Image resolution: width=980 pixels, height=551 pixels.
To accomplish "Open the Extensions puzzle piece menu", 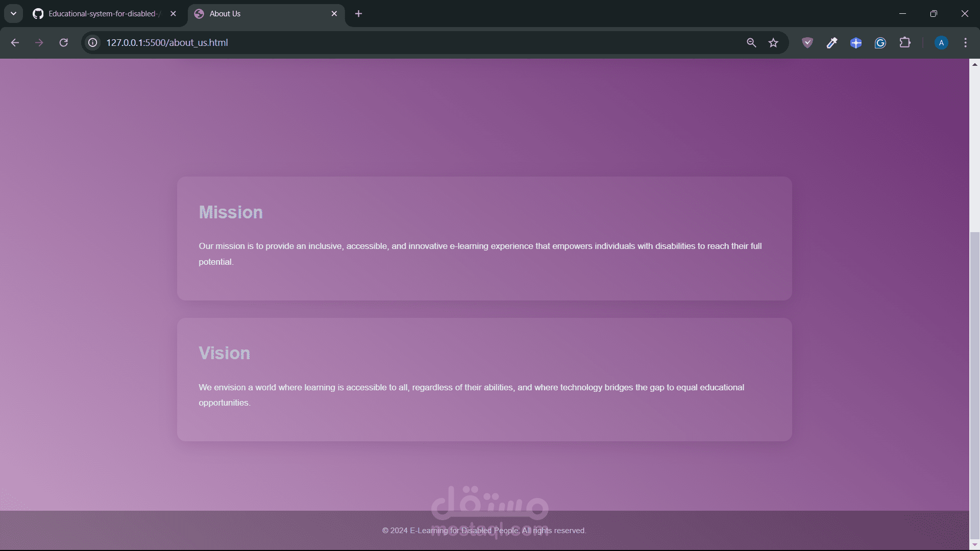I will [x=905, y=43].
